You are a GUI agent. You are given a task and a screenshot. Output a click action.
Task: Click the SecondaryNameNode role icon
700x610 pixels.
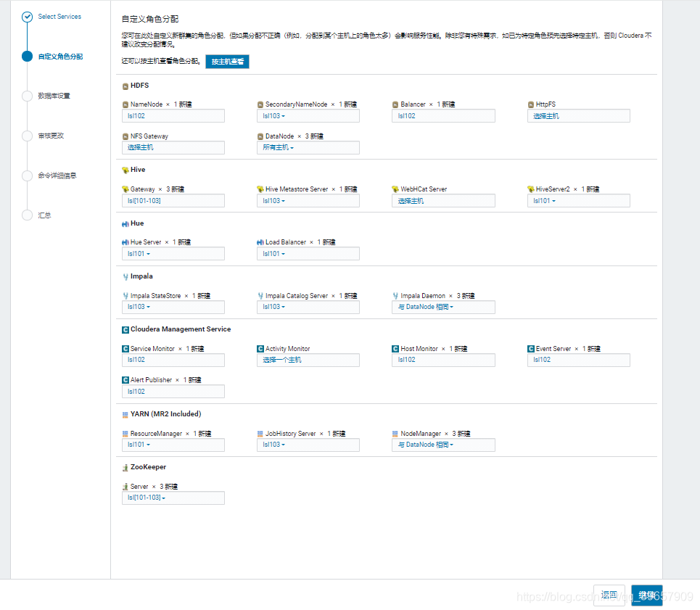(260, 104)
